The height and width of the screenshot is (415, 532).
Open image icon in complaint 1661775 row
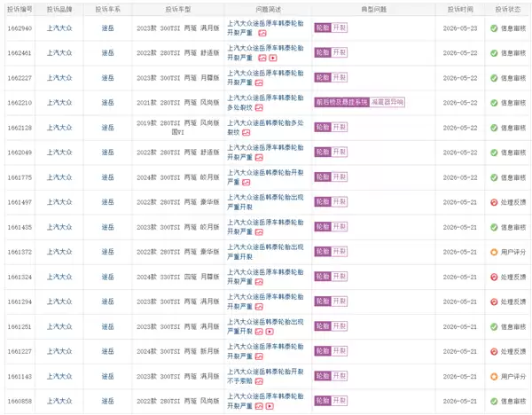coord(246,183)
